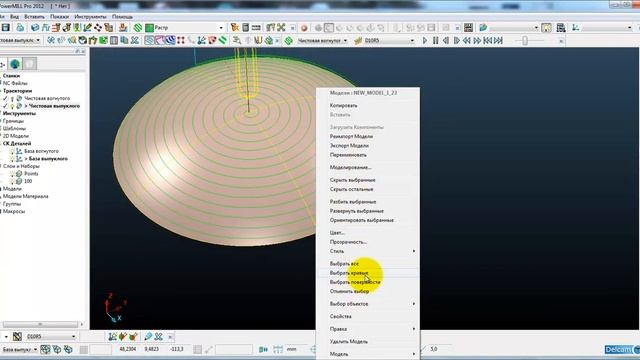The height and width of the screenshot is (360, 640).
Task: Open the Помощь menu
Action: [x=122, y=17]
